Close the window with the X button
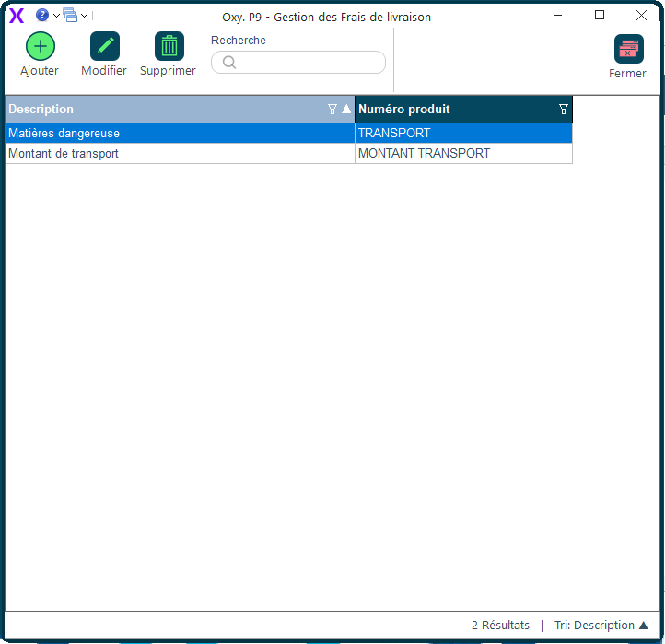The width and height of the screenshot is (665, 644). (641, 16)
